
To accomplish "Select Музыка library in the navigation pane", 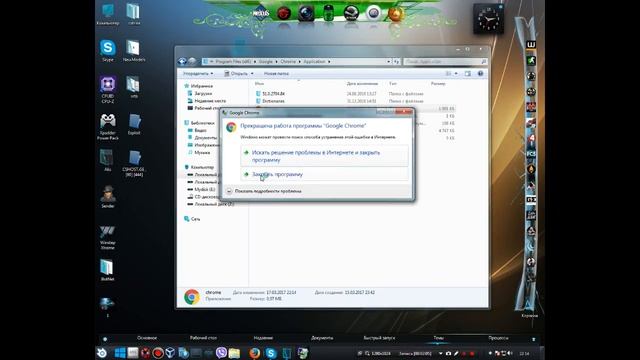I will 202,152.
